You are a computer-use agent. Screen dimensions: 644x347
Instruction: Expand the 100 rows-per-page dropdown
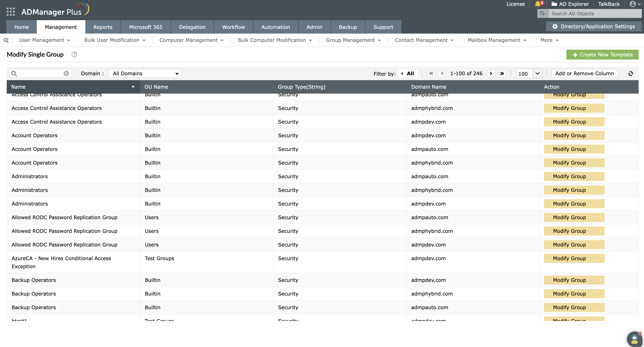(537, 73)
